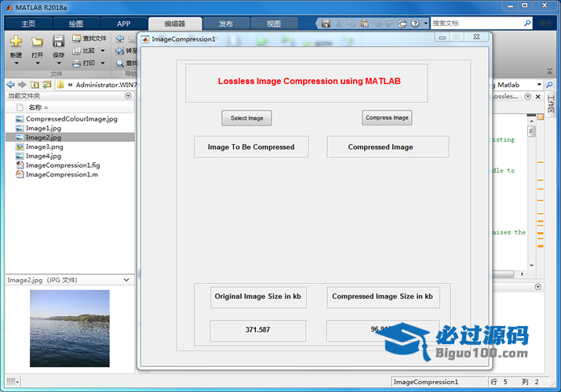Open the quick access toolbar dropdown arrow

point(425,24)
